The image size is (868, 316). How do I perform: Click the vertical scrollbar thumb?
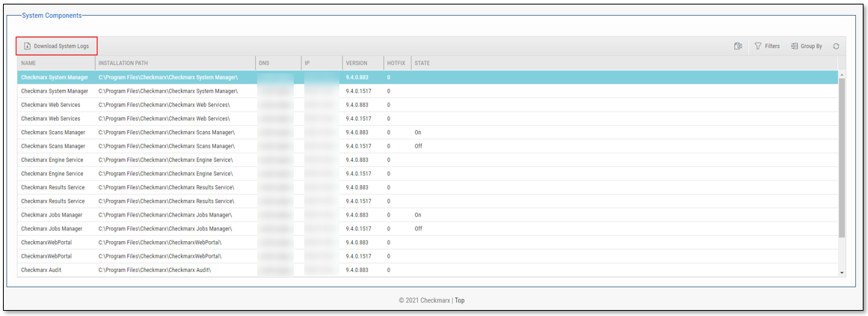pos(842,158)
